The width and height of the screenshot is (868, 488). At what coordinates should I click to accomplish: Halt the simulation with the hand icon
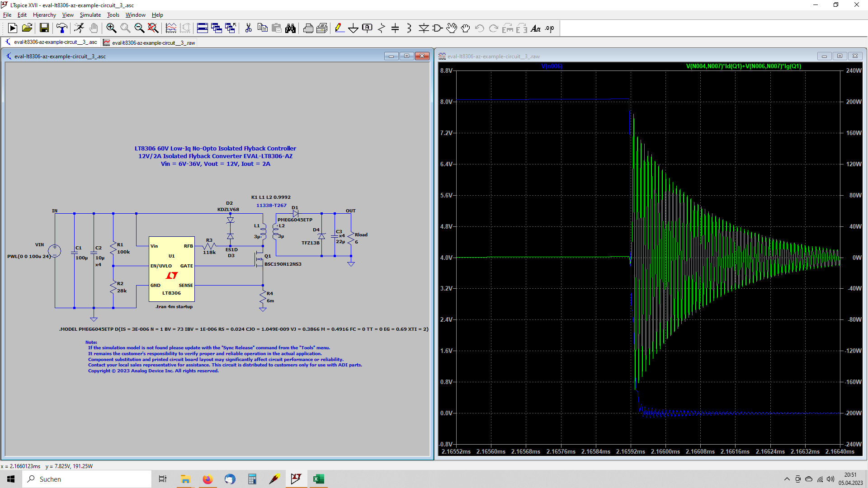point(94,28)
